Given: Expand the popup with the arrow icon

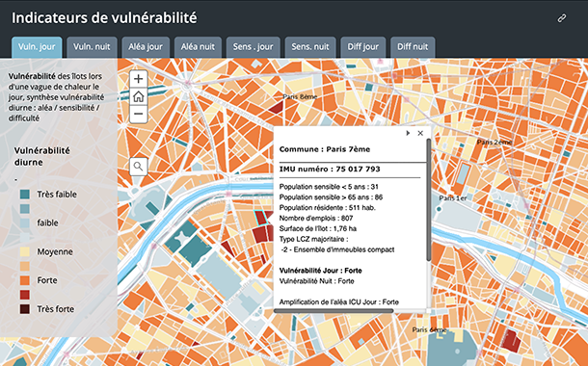Looking at the screenshot, I should click(408, 133).
